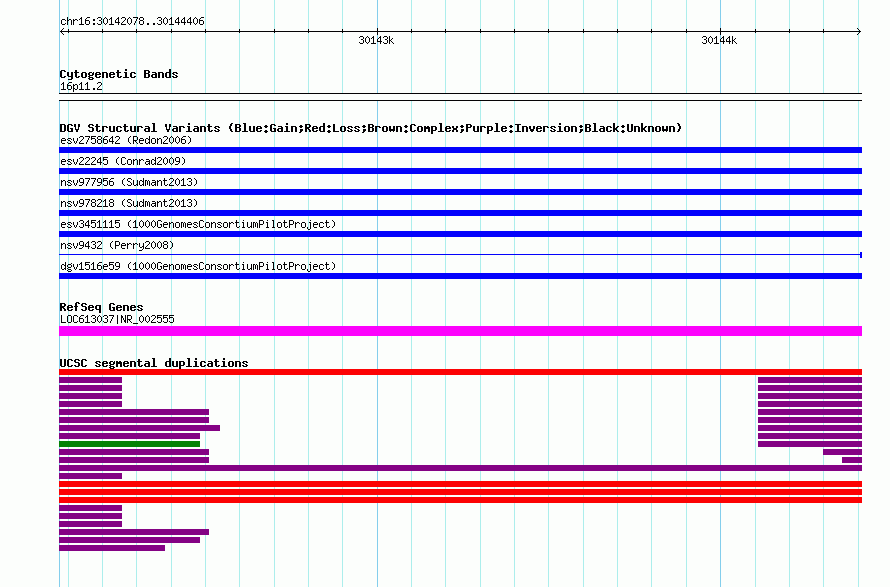Click the right arrowhead of the coordinate ruler

click(859, 32)
